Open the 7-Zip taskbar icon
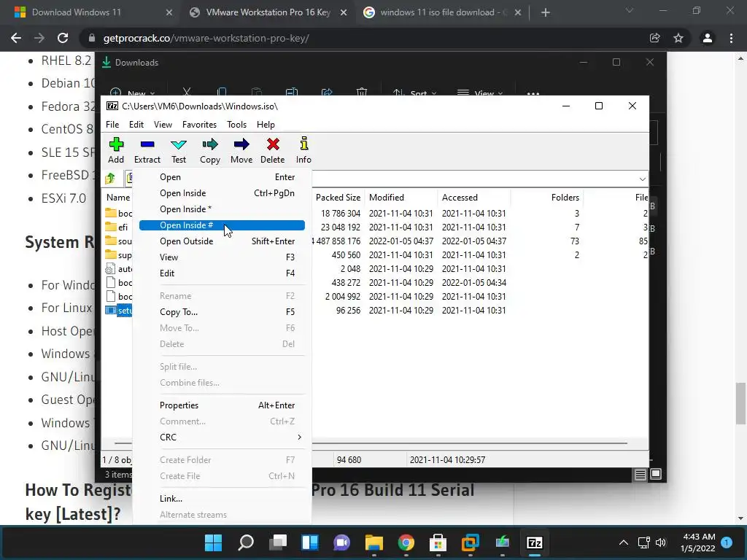This screenshot has height=560, width=747. (535, 542)
